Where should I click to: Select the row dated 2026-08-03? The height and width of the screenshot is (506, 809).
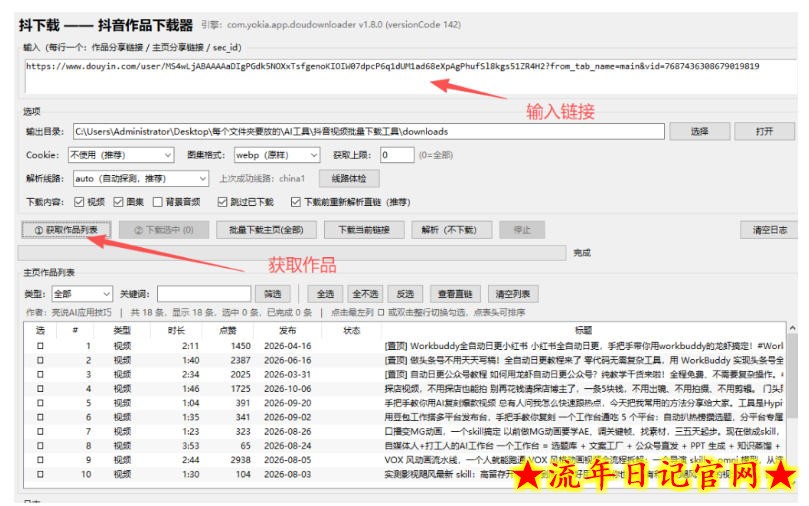404,474
